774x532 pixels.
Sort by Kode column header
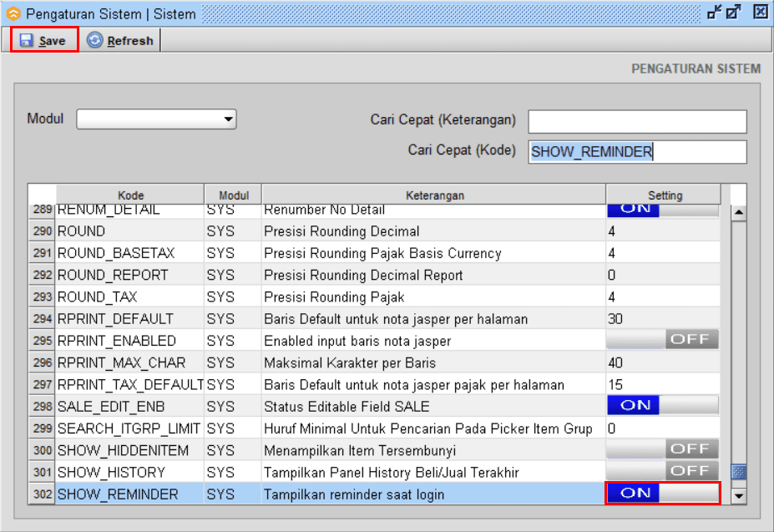[130, 195]
